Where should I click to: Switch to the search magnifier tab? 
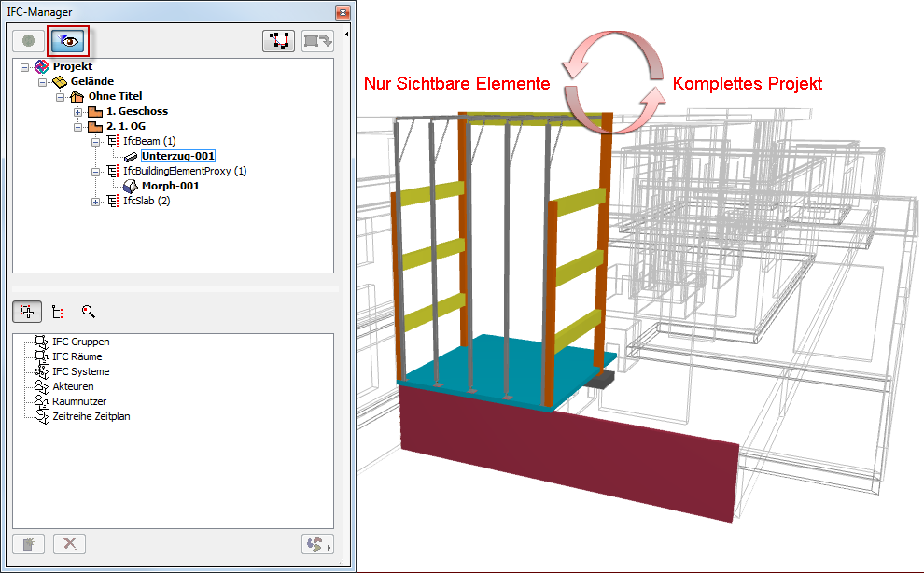click(x=89, y=312)
